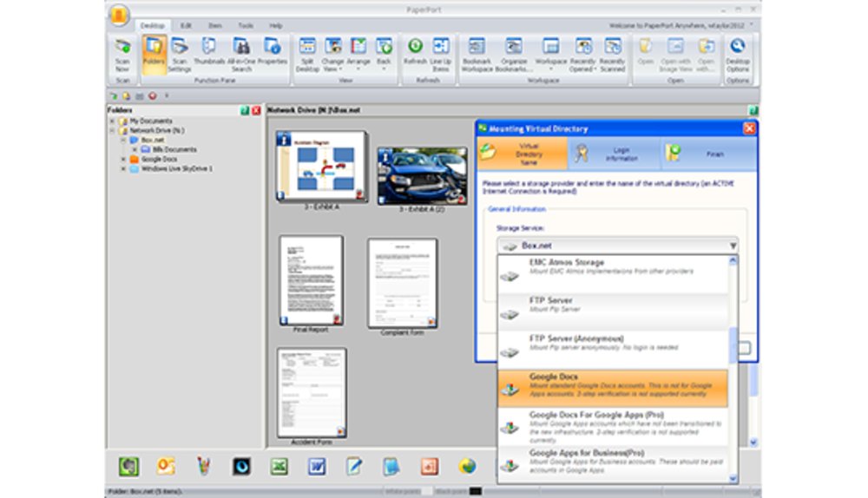Image resolution: width=868 pixels, height=498 pixels.
Task: Open the Back dropdown in ribbon
Action: pyautogui.click(x=384, y=55)
